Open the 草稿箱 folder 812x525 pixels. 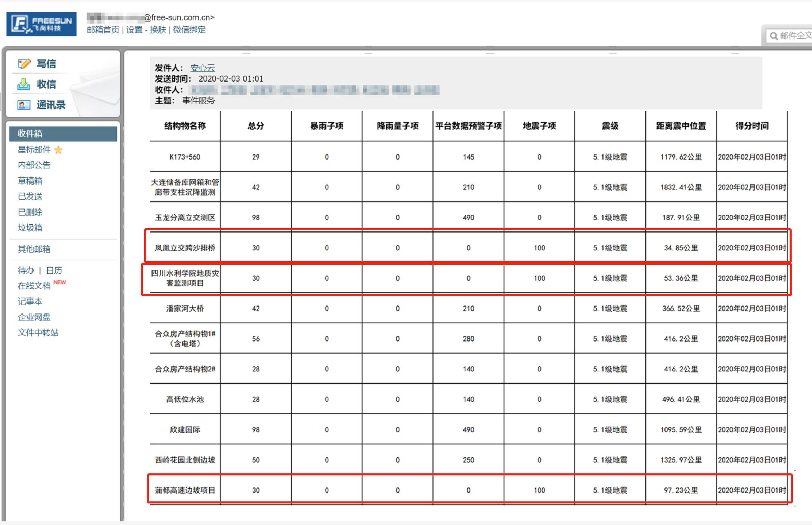30,181
